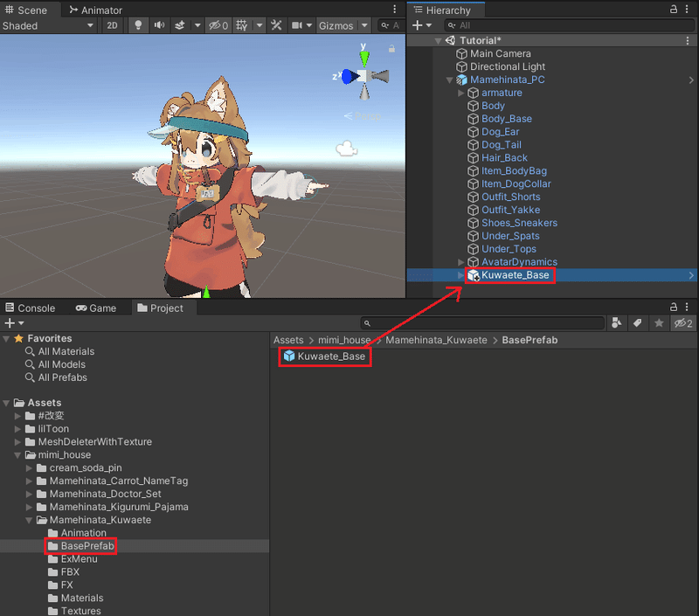Toggle Gizmos button in scene view
This screenshot has height=616, width=699.
pyautogui.click(x=336, y=25)
